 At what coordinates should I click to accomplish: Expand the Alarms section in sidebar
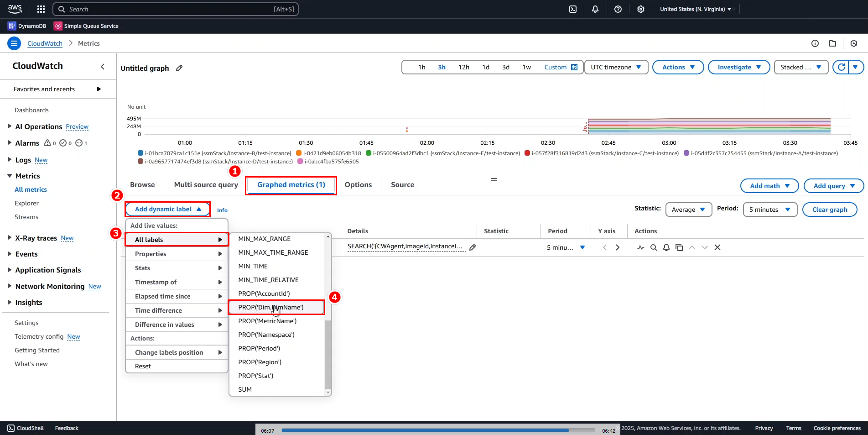[x=9, y=142]
